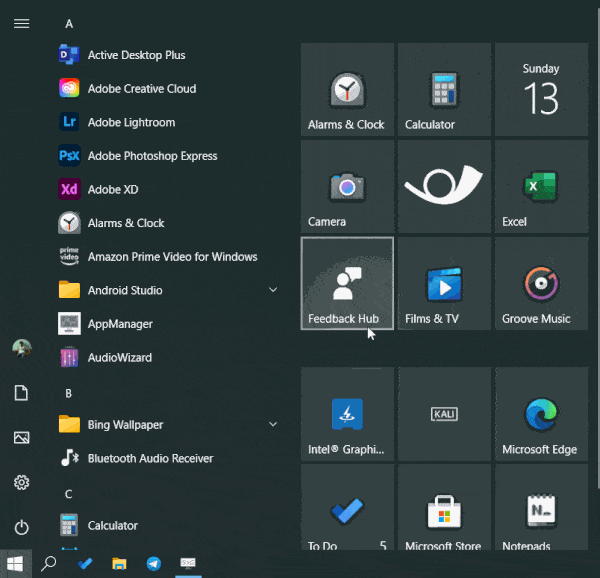
Task: Launch Adobe Creative Cloud
Action: pos(168,89)
